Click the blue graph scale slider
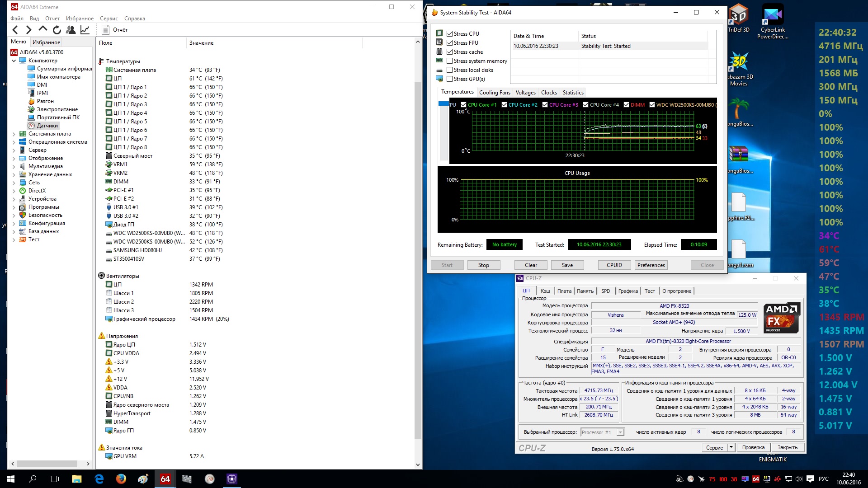Screen dimensions: 868x488 443,104
